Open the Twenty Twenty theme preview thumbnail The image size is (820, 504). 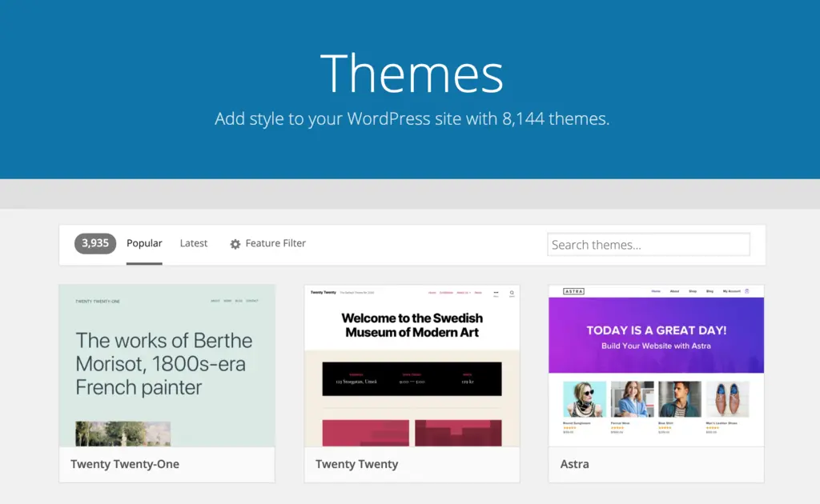tap(412, 366)
